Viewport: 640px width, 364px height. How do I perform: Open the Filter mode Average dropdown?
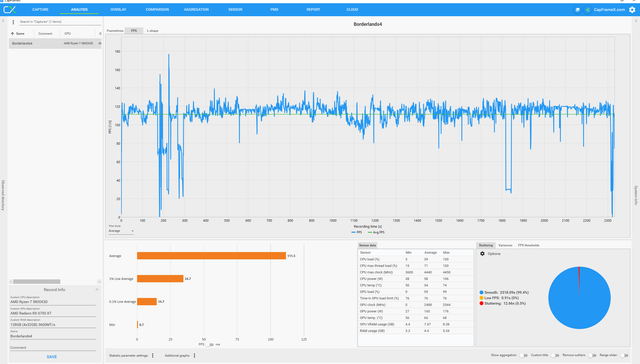click(121, 231)
